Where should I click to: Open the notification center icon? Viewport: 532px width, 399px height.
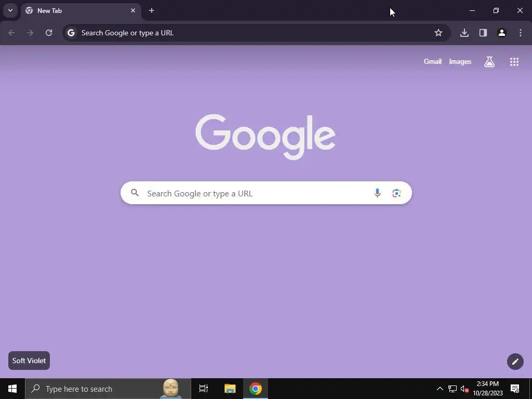[x=515, y=389]
